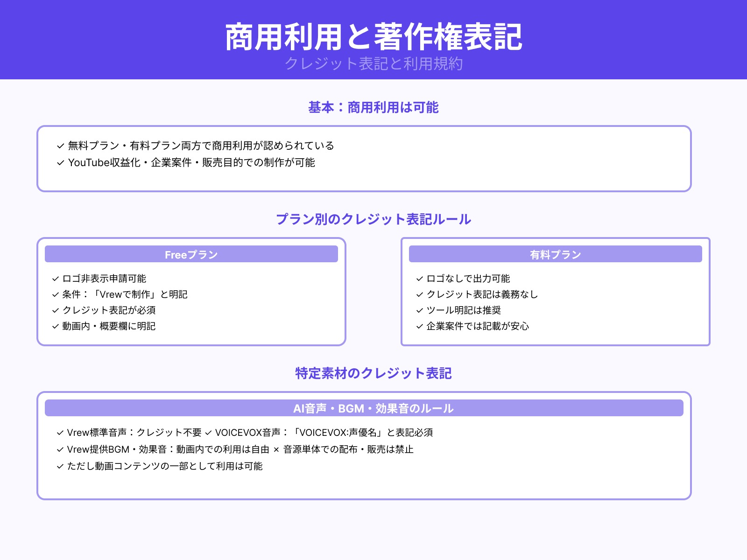Expand the 有料プラン panel header
The height and width of the screenshot is (560, 747).
555,254
